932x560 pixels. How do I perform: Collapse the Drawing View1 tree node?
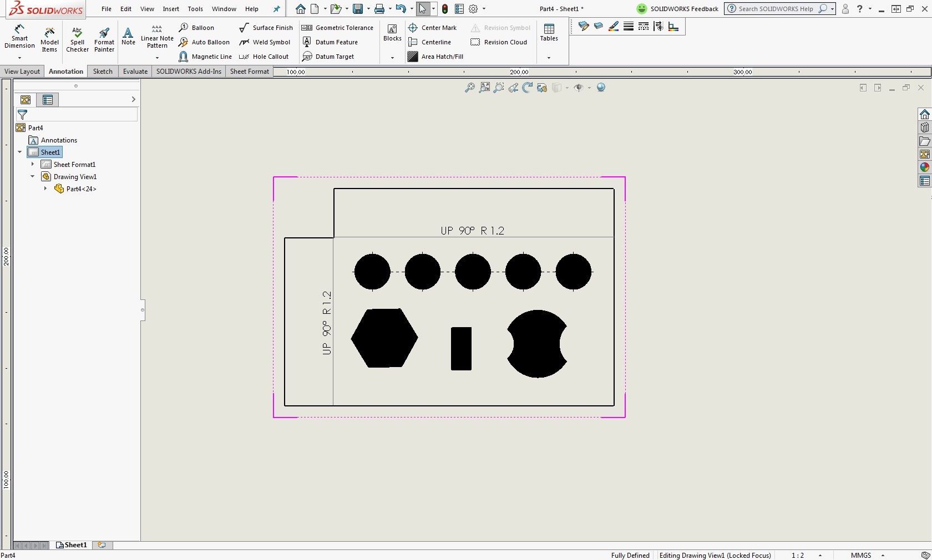coord(33,176)
